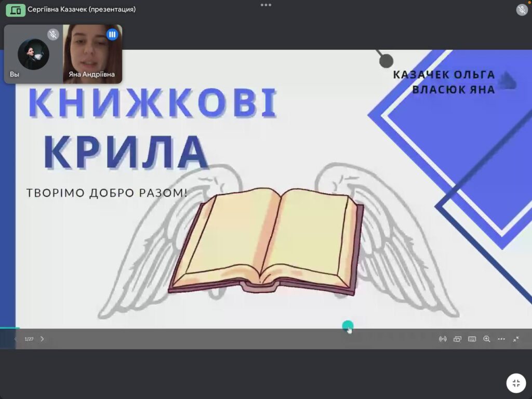The image size is (532, 399).
Task: Click the slide progress bar
Action: coord(208,328)
